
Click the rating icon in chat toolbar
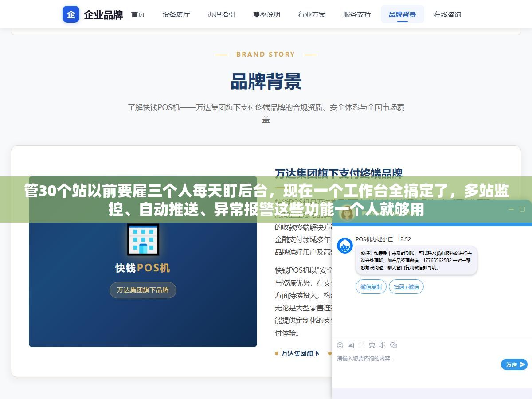point(372,345)
